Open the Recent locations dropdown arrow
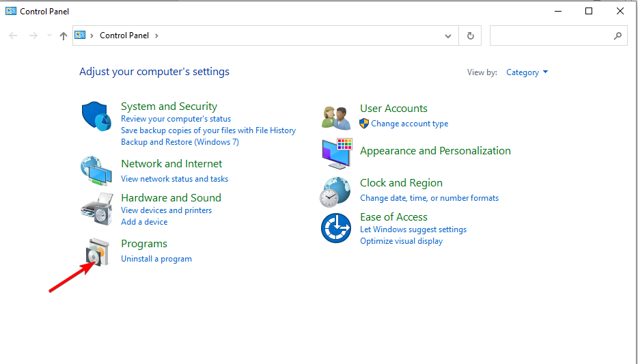 point(49,36)
